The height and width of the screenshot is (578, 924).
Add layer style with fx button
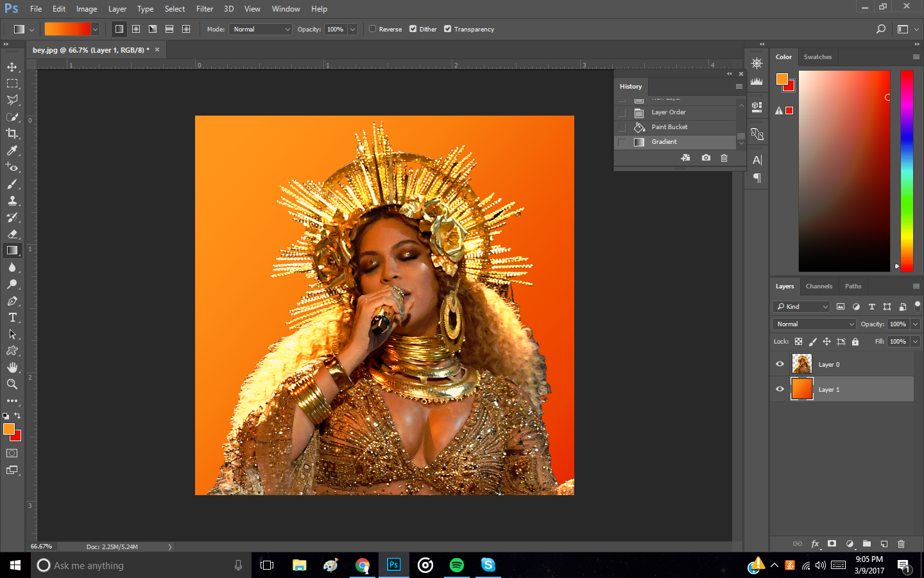pos(815,543)
